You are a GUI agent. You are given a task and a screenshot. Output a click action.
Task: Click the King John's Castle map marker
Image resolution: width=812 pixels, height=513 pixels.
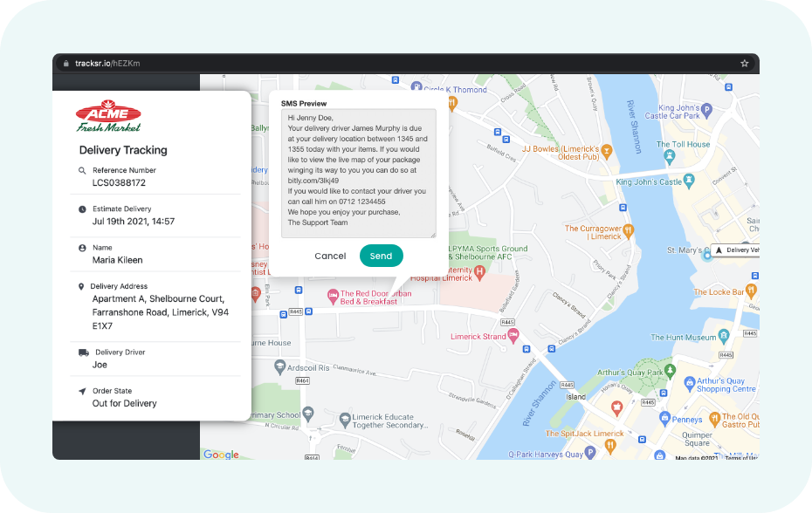(689, 181)
